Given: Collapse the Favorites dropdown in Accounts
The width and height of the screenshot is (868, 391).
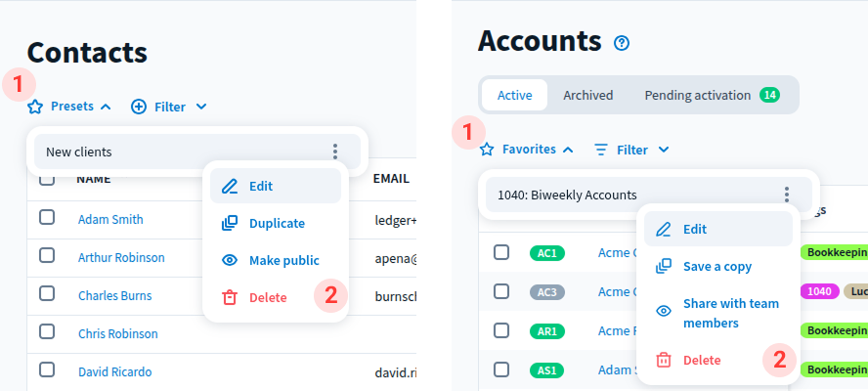Looking at the screenshot, I should click(x=526, y=150).
